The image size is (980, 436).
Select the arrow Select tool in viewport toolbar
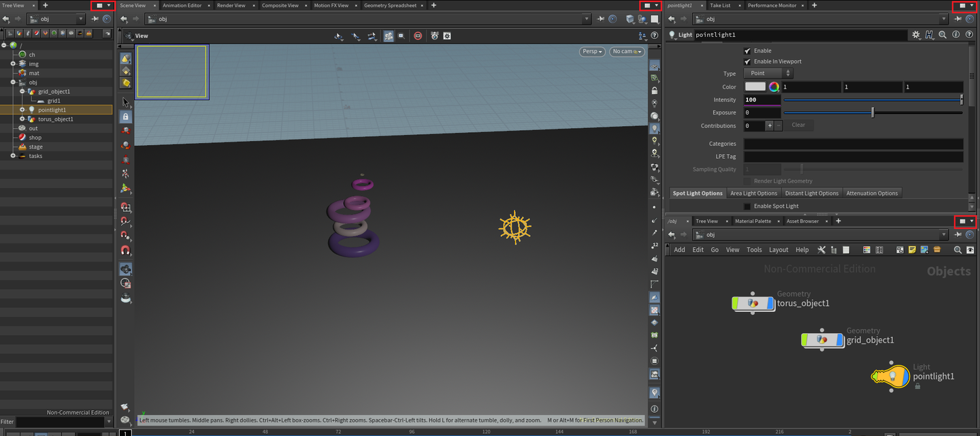[126, 102]
